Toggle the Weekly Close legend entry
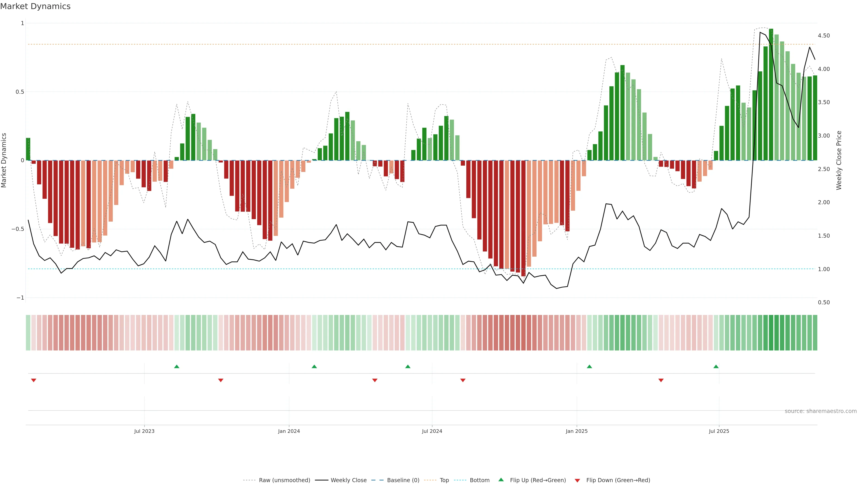868x488 pixels. click(348, 480)
